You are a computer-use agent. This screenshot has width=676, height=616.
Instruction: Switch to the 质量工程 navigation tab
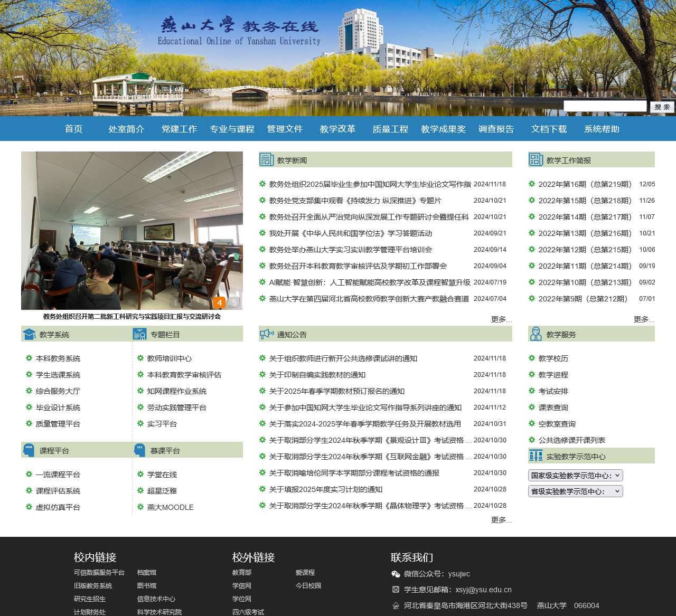(x=389, y=129)
